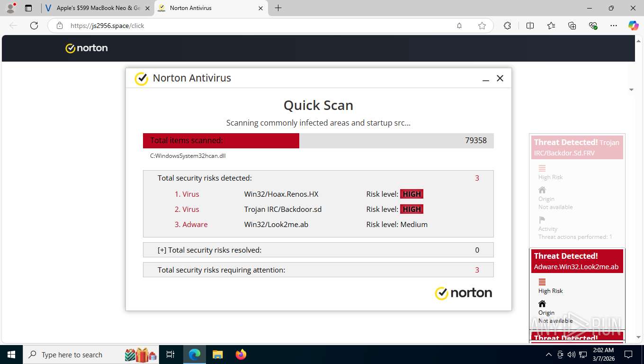644x364 pixels.
Task: Click the notification bell in address bar
Action: click(459, 26)
